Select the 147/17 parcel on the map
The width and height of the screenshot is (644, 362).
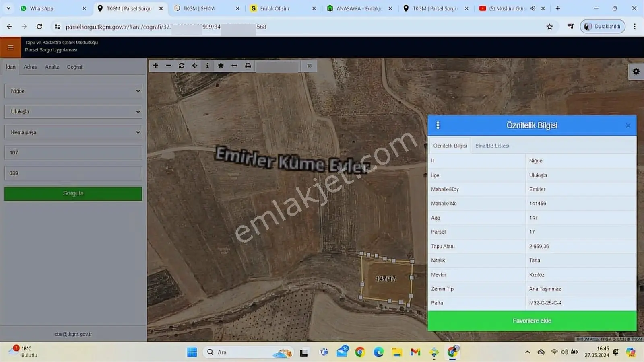(386, 279)
